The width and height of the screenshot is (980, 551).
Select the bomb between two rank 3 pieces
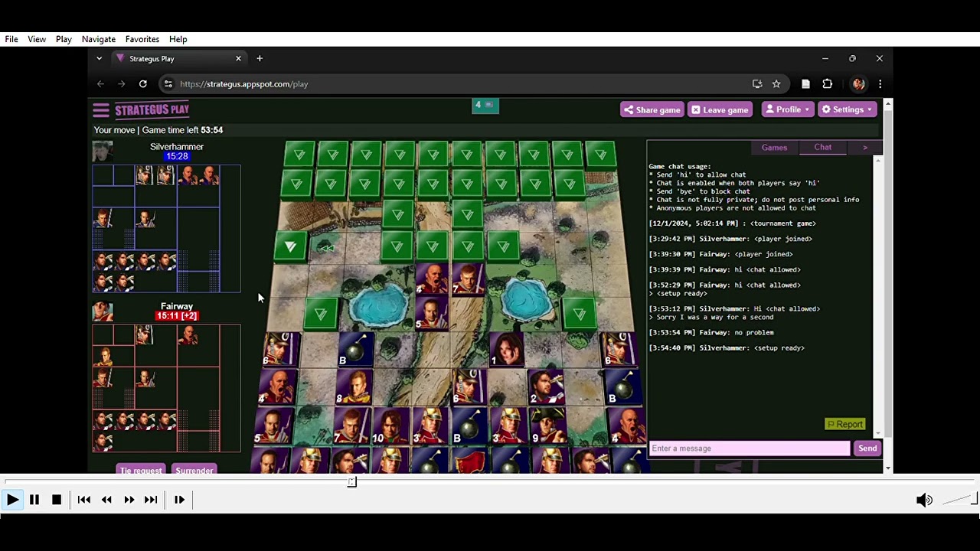click(x=469, y=425)
